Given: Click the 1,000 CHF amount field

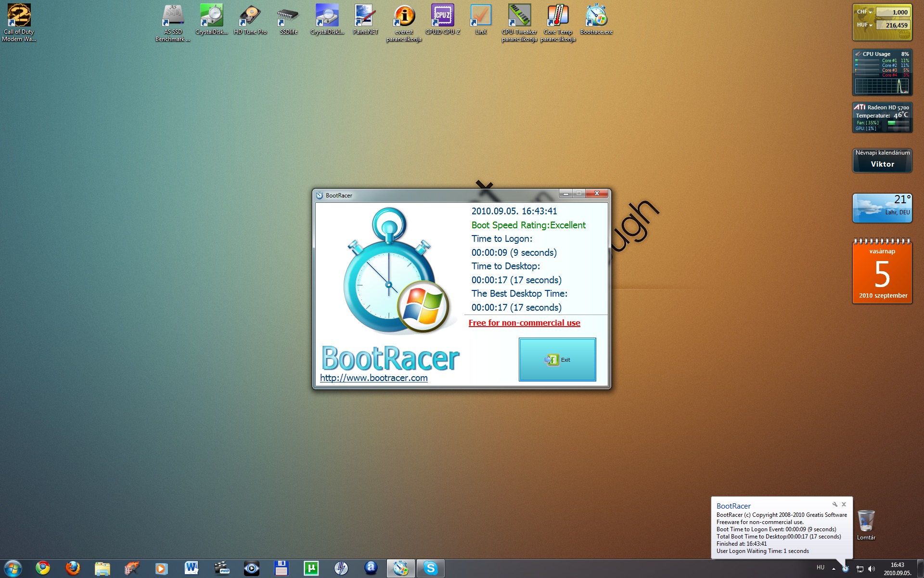Looking at the screenshot, I should 893,12.
